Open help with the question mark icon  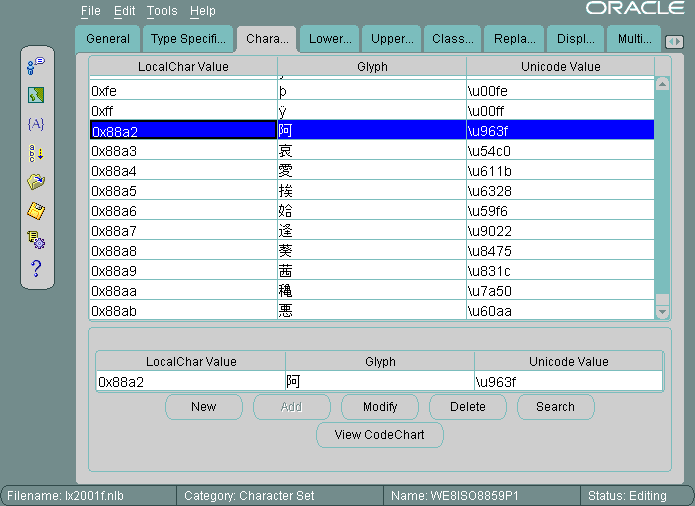(x=36, y=268)
